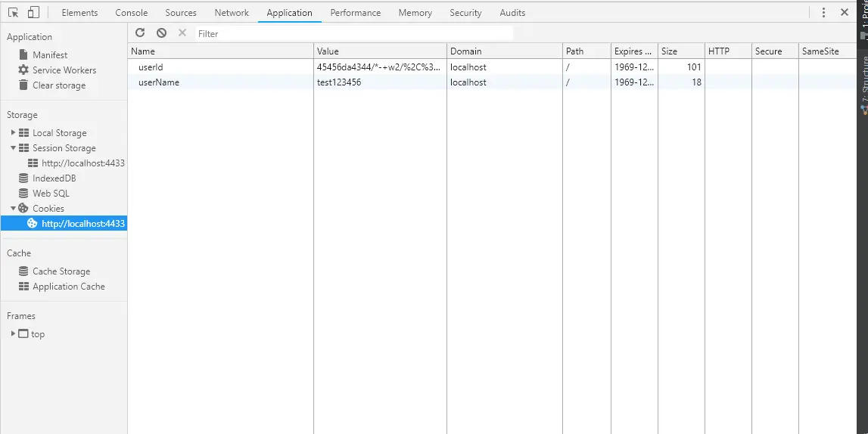Viewport: 868px width, 434px height.
Task: Expand the Local Storage tree node
Action: [14, 132]
